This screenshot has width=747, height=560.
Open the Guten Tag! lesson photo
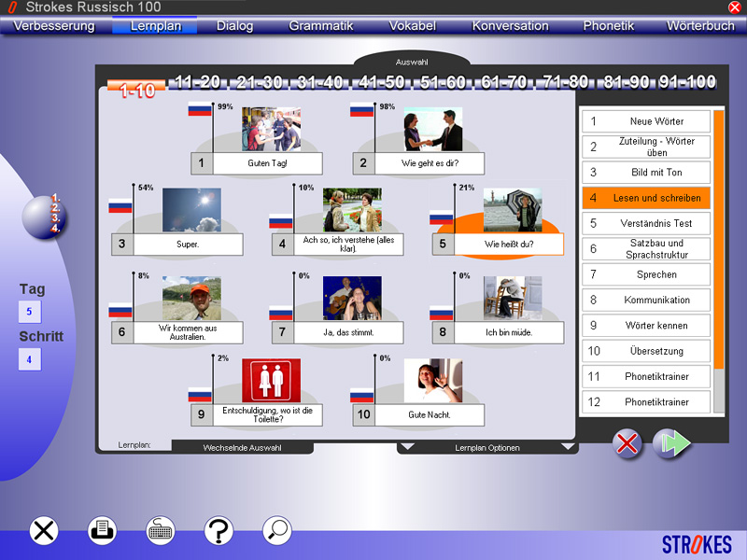coord(271,130)
